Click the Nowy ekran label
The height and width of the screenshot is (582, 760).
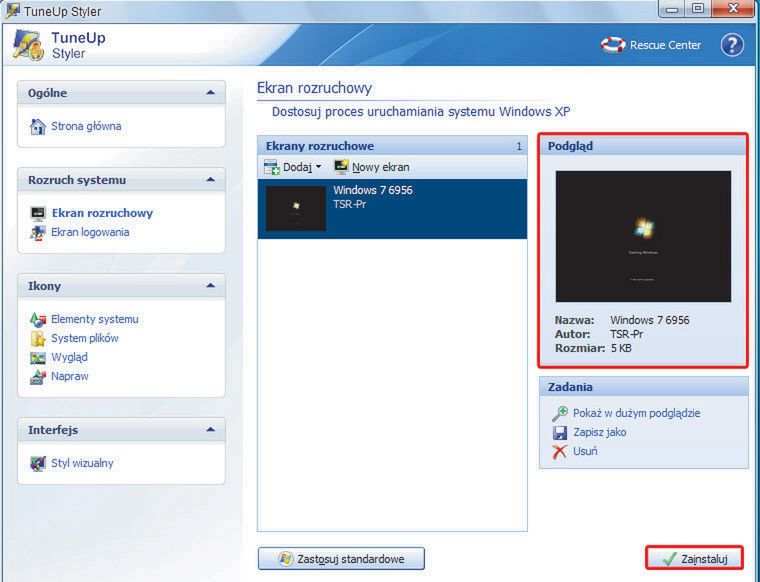[x=380, y=167]
